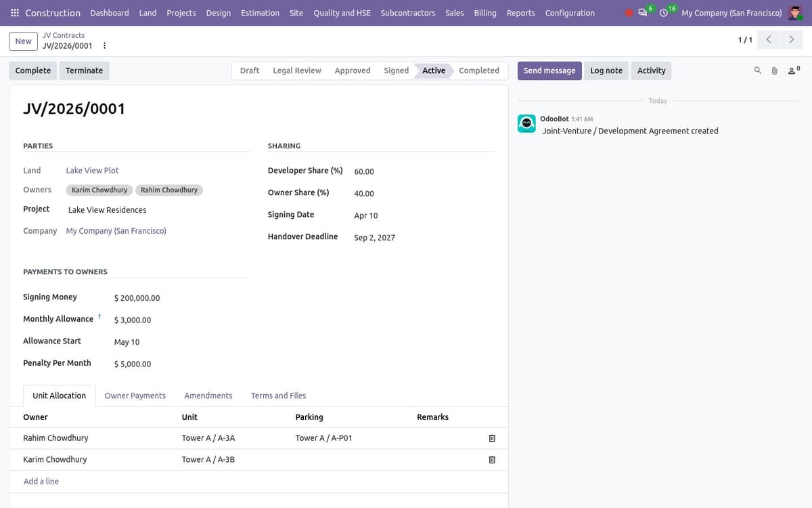Click the Terminate button

pyautogui.click(x=85, y=70)
